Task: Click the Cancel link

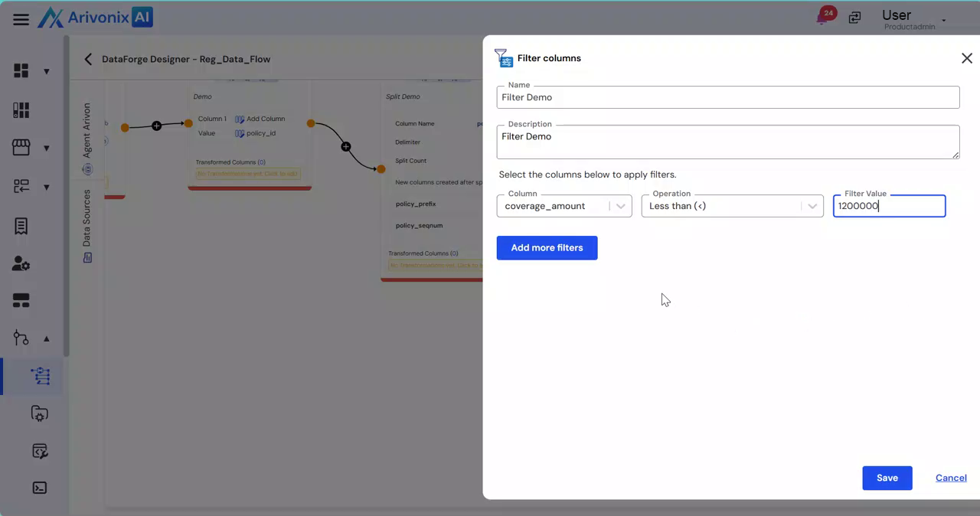Action: coord(950,478)
